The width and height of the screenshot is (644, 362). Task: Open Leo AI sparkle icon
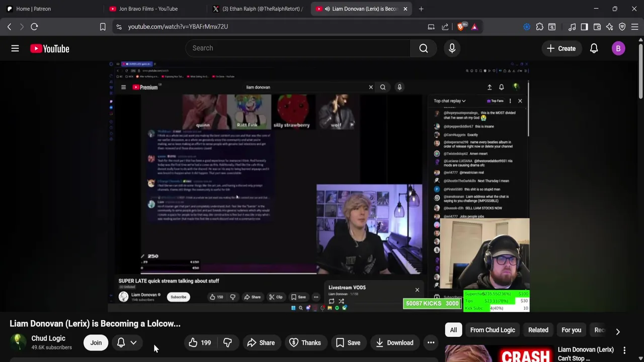[610, 27]
